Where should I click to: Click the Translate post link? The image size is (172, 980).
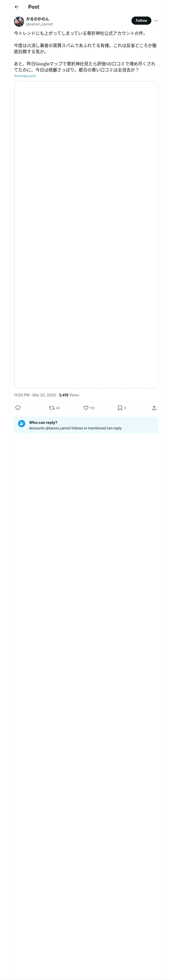pyautogui.click(x=25, y=76)
